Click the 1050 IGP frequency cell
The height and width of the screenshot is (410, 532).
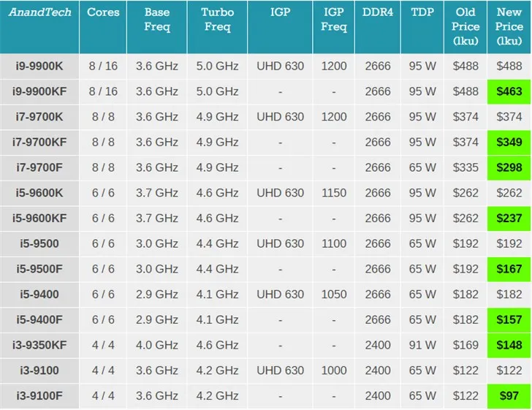pyautogui.click(x=333, y=295)
